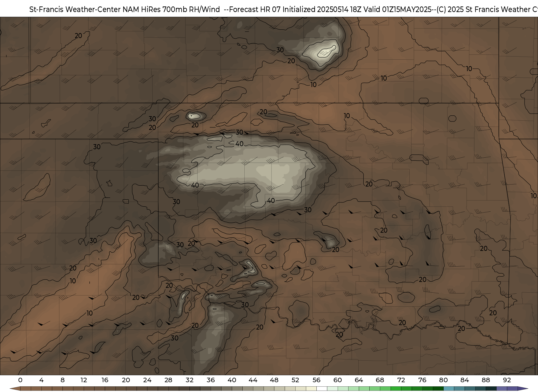Screen dimensions: 538x392
Task: Click the colorbar label '80'
Action: click(x=444, y=380)
